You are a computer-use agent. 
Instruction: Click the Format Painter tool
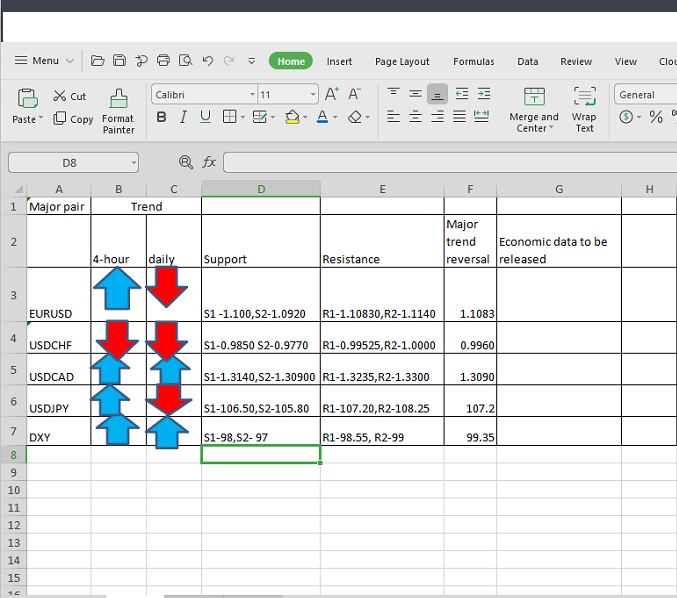click(118, 110)
